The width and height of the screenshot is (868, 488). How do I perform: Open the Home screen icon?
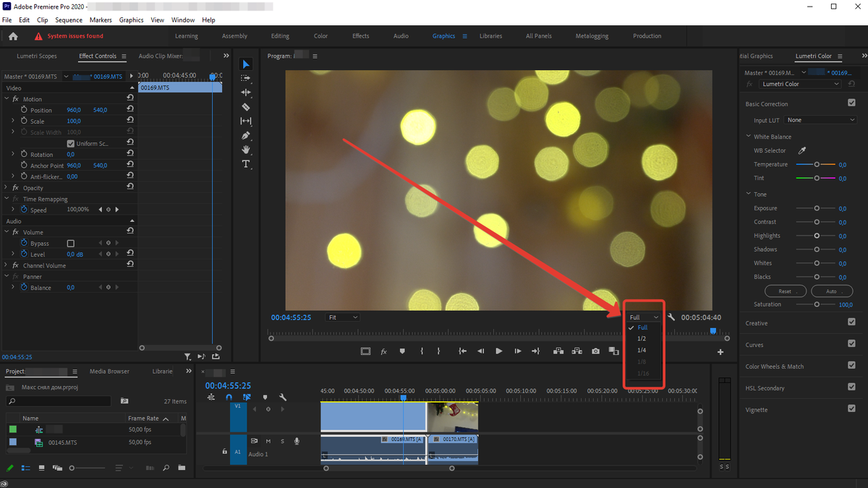pos(13,36)
